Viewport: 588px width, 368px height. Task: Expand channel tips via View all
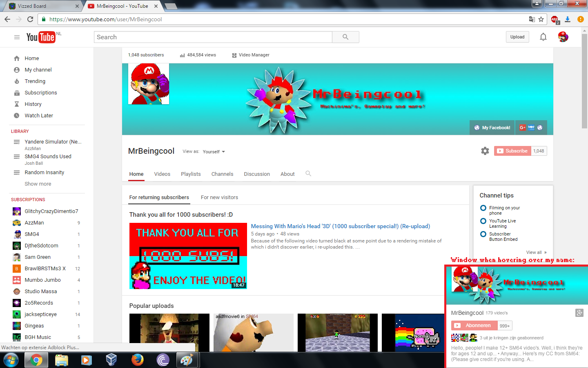point(536,252)
